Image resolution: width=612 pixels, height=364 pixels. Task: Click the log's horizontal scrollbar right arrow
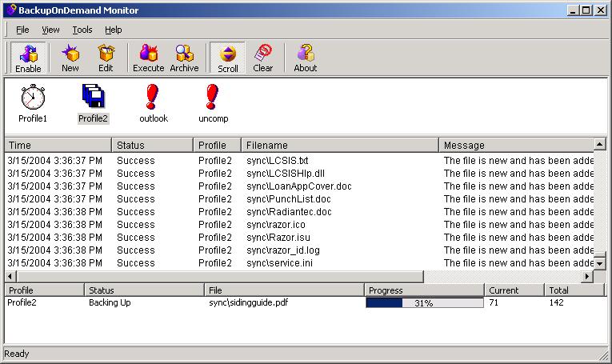[x=587, y=277]
